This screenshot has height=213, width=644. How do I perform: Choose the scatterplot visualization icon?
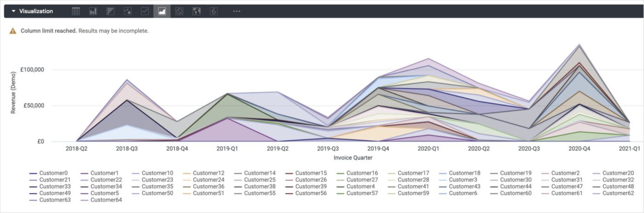click(x=127, y=11)
